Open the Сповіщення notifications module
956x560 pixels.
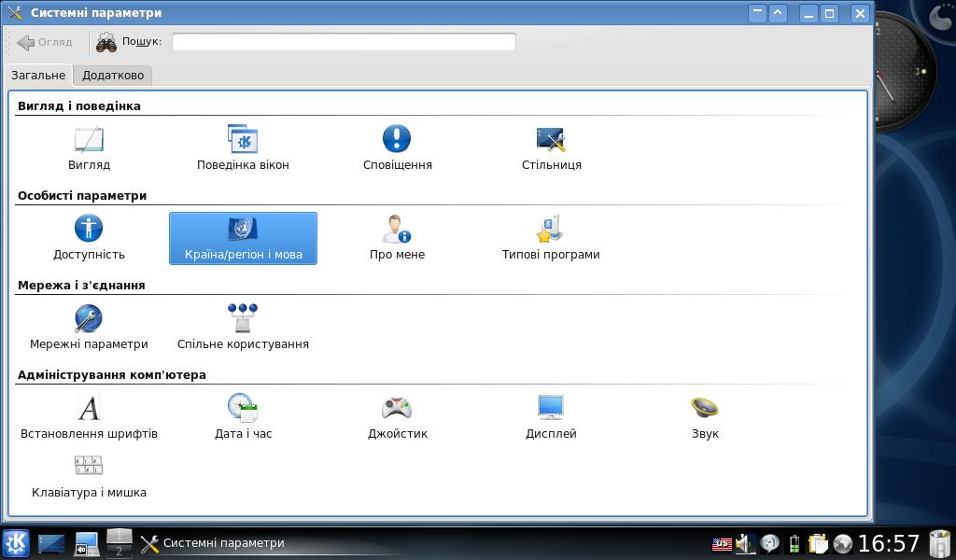397,148
